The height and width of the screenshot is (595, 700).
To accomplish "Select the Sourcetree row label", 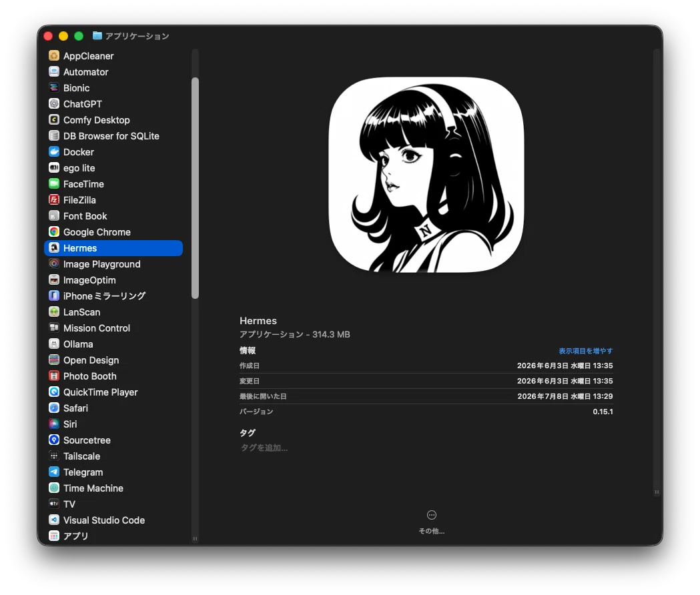I will [x=87, y=440].
